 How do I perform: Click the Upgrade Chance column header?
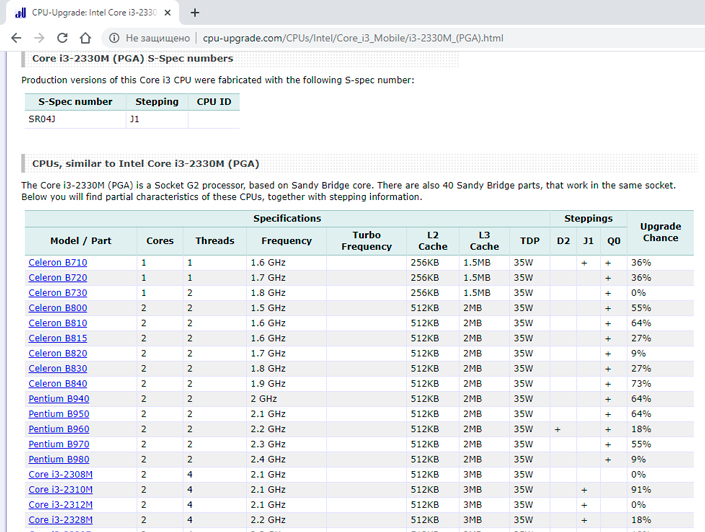pyautogui.click(x=660, y=232)
